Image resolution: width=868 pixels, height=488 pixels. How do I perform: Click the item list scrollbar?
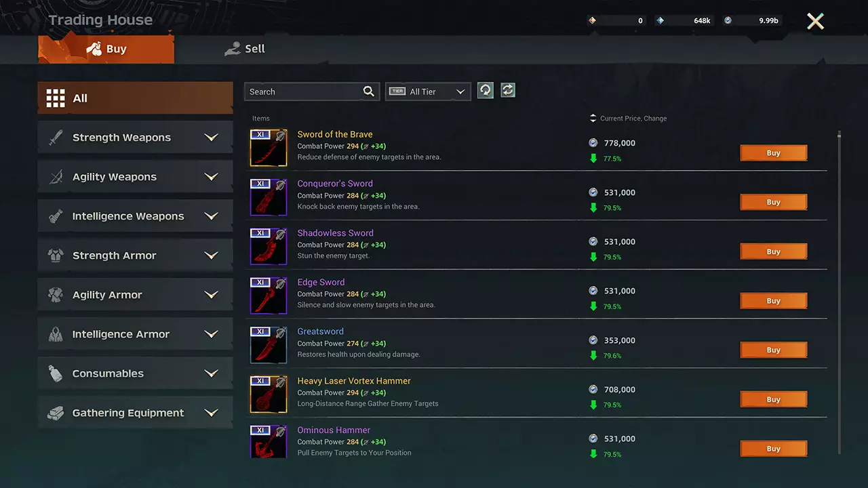coord(839,271)
